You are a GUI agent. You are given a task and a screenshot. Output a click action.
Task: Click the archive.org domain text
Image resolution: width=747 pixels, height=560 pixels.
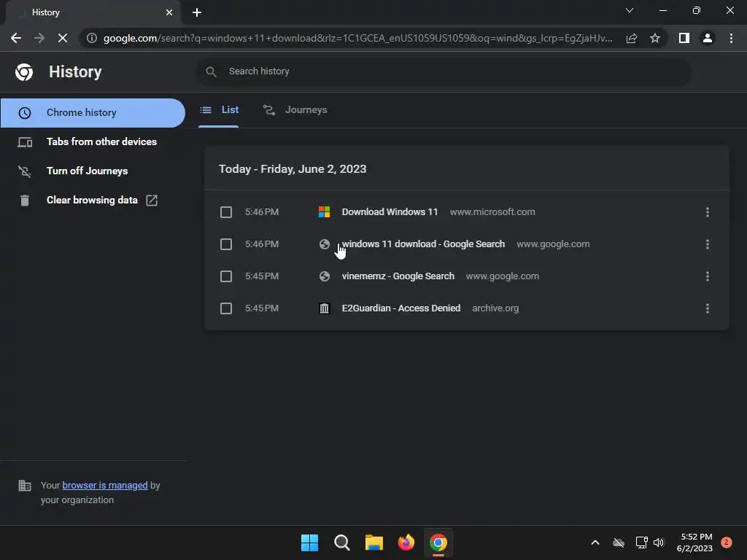point(495,308)
